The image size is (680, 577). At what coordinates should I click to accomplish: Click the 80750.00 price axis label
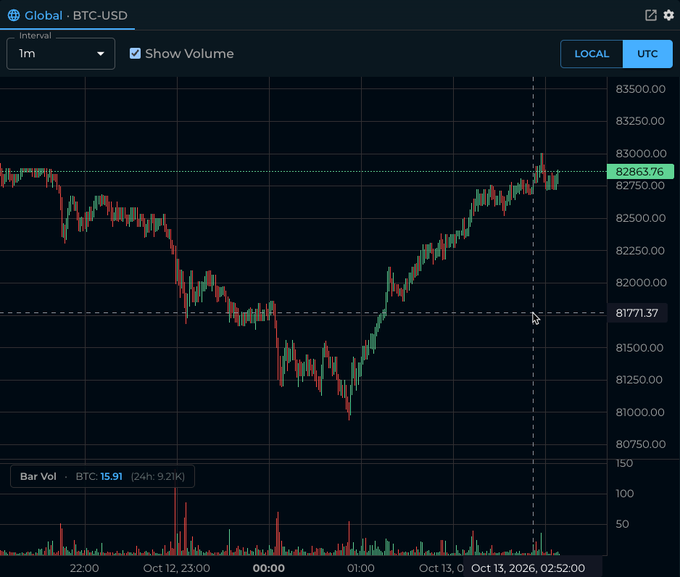641,444
